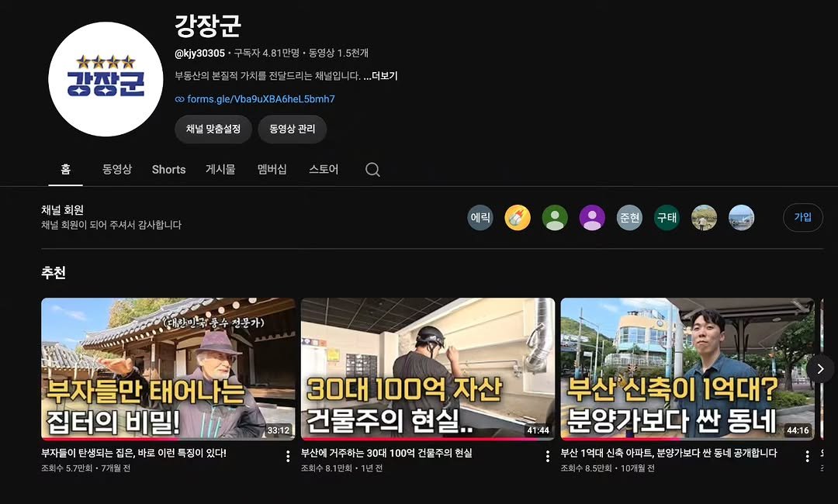The width and height of the screenshot is (838, 504).
Task: Open the Shorts tab
Action: (x=169, y=170)
